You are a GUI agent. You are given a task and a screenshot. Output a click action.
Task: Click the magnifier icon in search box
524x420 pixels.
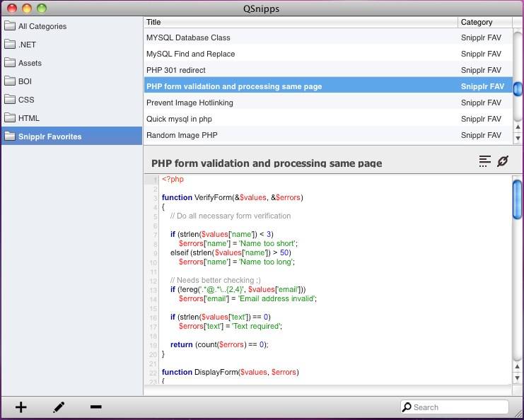[407, 407]
